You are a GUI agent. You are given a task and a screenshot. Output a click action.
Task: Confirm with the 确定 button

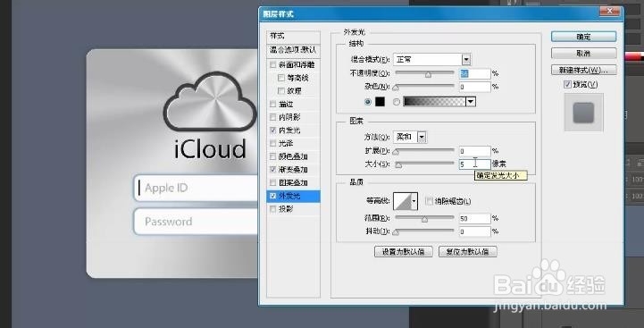(583, 37)
